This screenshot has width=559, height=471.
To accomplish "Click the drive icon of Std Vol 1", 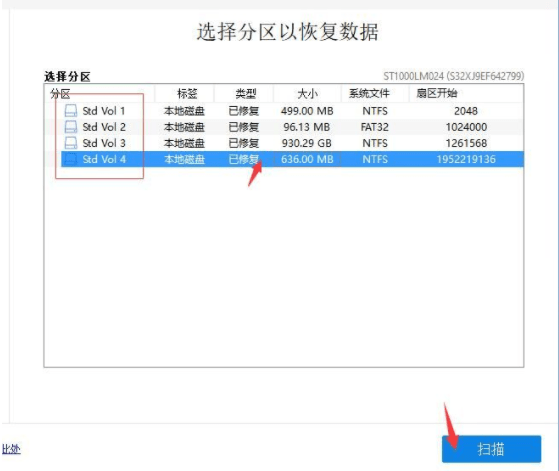I will [71, 111].
